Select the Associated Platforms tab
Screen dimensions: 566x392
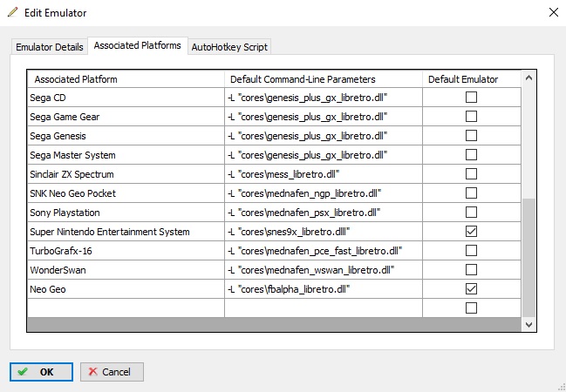pos(138,45)
